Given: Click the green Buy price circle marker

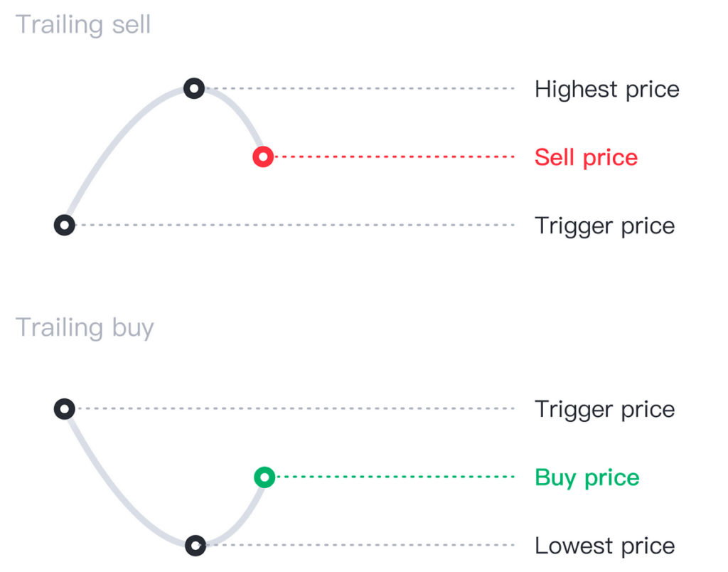Looking at the screenshot, I should tap(264, 477).
